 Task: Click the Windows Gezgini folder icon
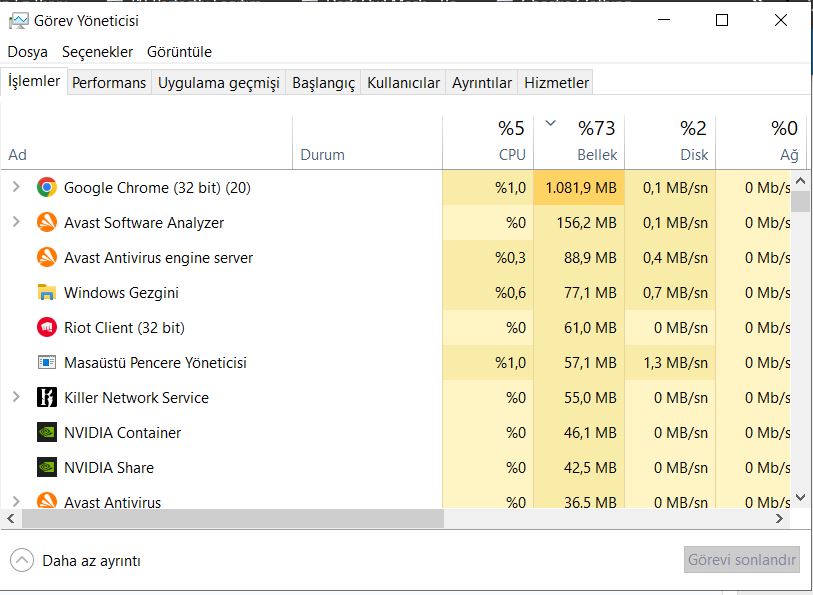point(46,292)
